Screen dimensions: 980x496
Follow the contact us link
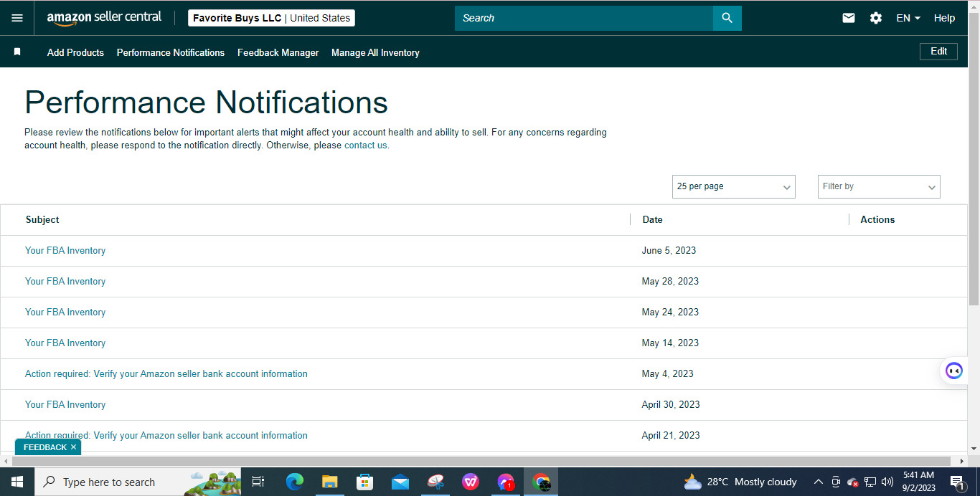366,145
